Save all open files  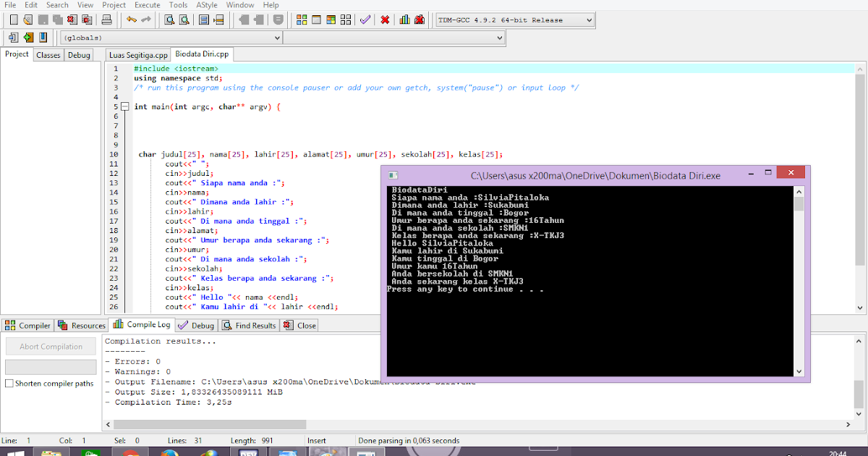pos(57,20)
